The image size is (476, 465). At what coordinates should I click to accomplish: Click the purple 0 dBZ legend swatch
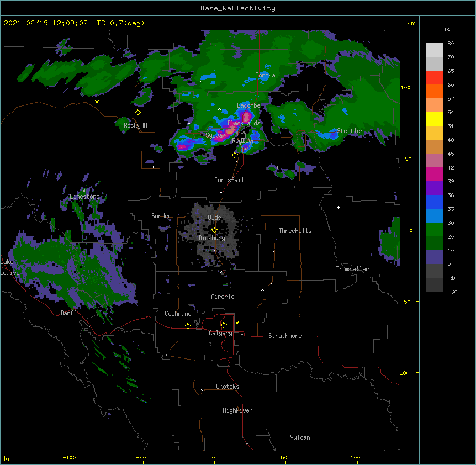coord(434,257)
